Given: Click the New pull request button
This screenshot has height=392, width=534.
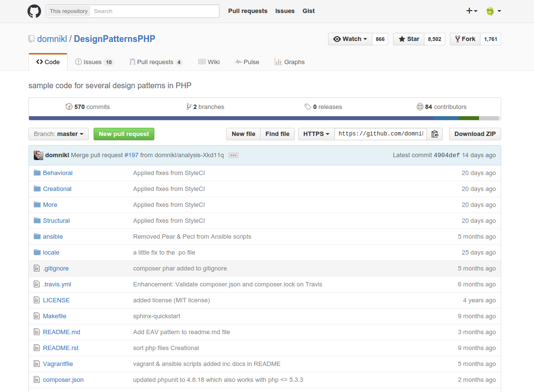Looking at the screenshot, I should click(124, 134).
